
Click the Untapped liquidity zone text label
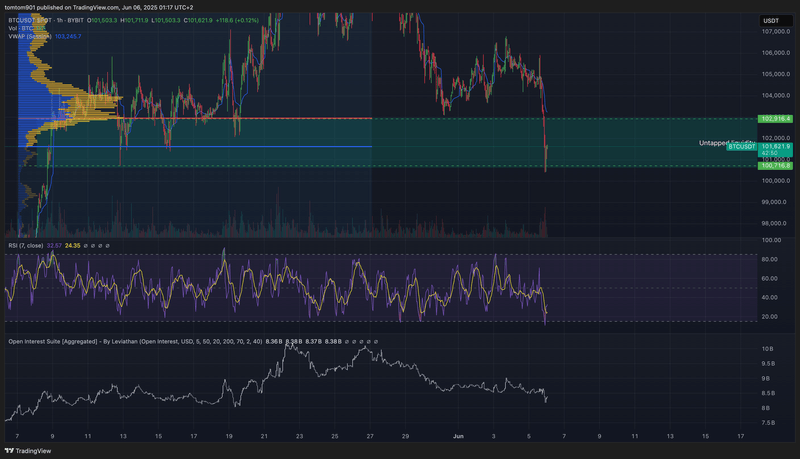point(727,143)
